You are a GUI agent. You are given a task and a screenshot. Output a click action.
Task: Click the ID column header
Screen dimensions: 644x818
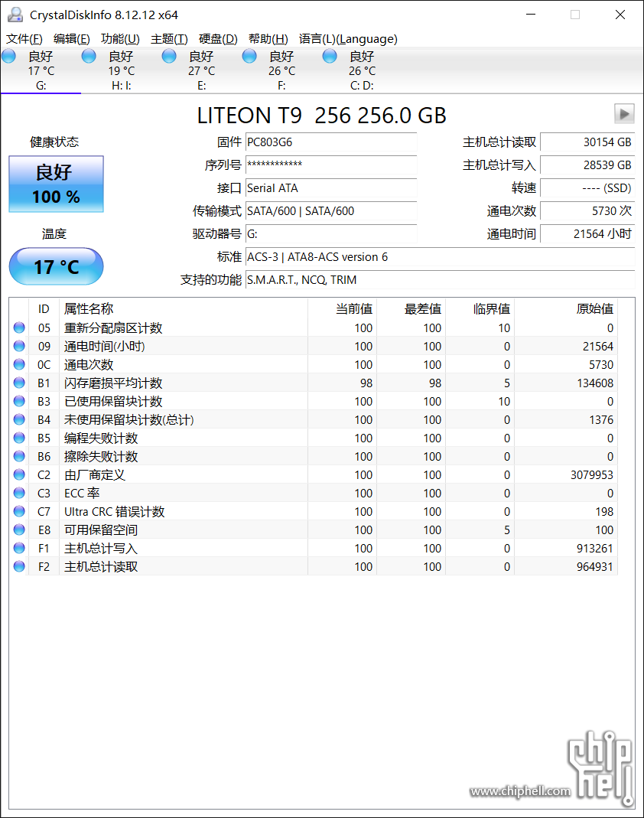(44, 309)
